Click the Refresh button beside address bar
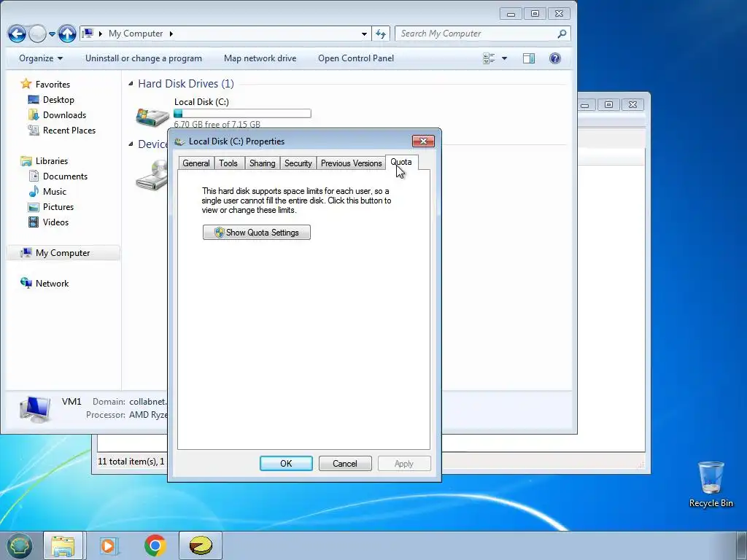This screenshot has width=747, height=560. (x=380, y=34)
